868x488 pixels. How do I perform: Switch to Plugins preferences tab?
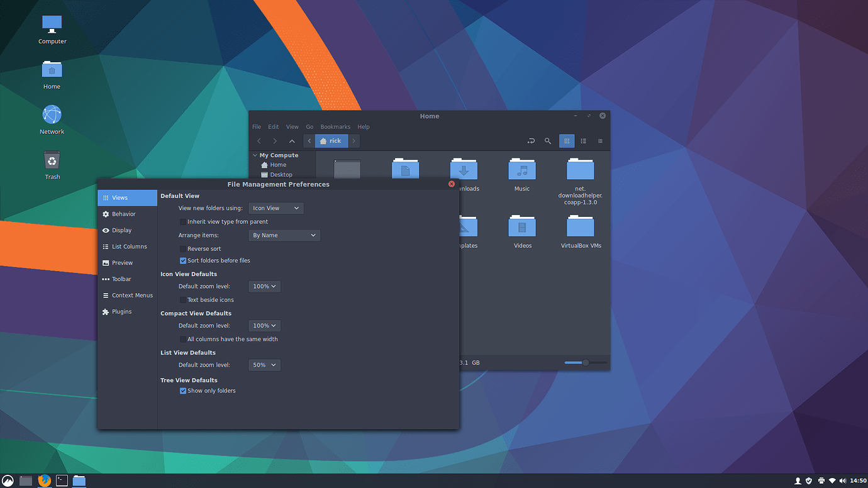tap(127, 312)
